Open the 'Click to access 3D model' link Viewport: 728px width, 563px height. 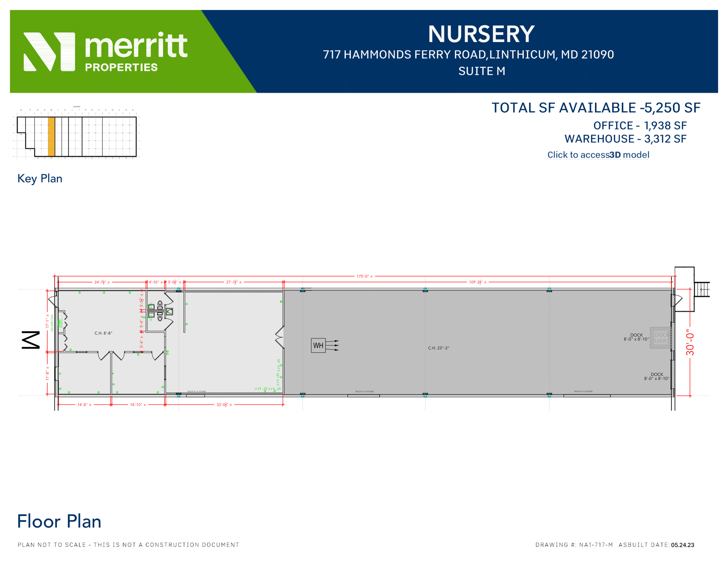tap(598, 155)
